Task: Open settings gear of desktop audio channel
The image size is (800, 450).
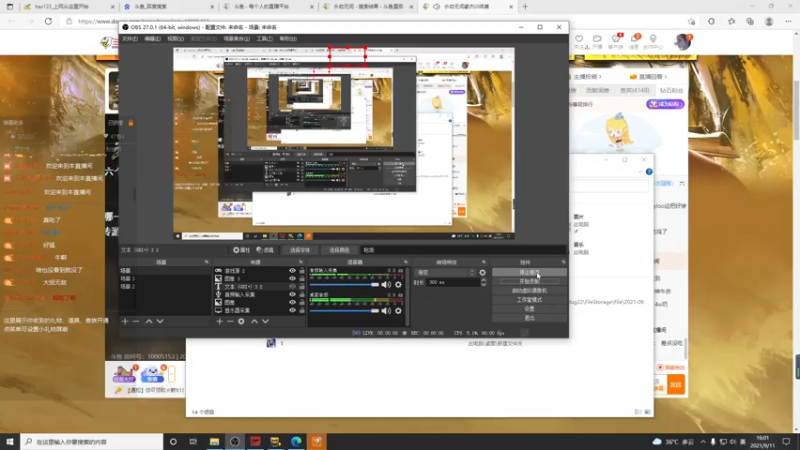Action: coord(398,311)
